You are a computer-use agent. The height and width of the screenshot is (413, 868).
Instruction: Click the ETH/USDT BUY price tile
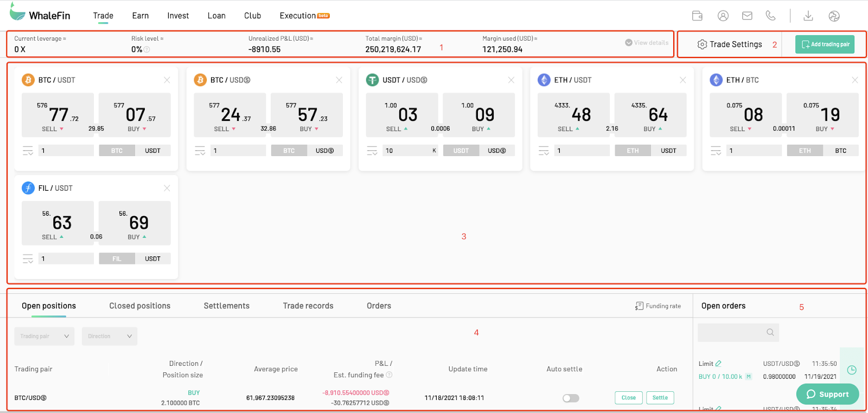coord(650,115)
